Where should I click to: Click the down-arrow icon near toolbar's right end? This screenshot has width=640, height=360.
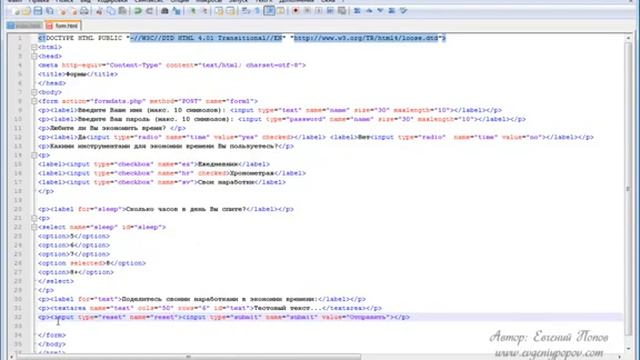coord(380,11)
